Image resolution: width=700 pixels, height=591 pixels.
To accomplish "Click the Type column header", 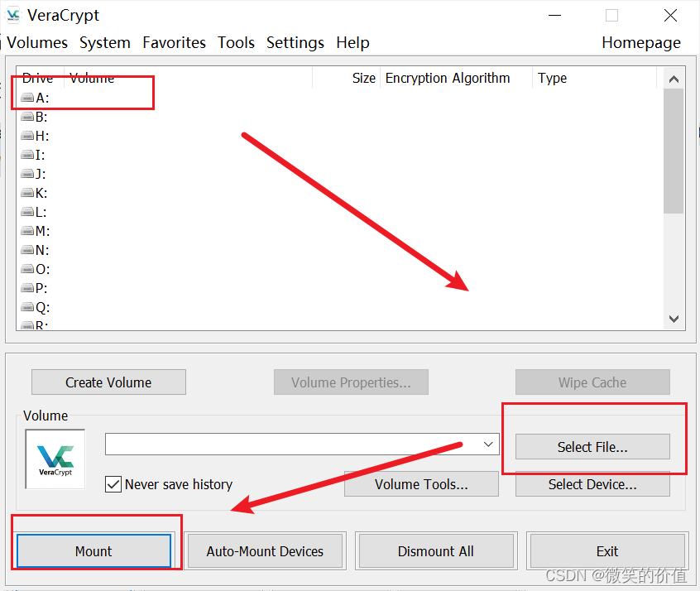I will (594, 78).
